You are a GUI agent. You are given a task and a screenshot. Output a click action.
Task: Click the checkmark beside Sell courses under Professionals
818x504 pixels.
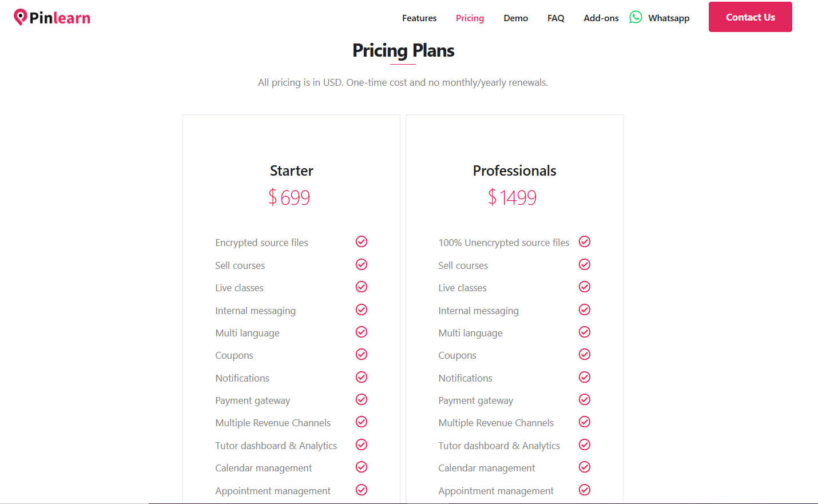coord(584,264)
